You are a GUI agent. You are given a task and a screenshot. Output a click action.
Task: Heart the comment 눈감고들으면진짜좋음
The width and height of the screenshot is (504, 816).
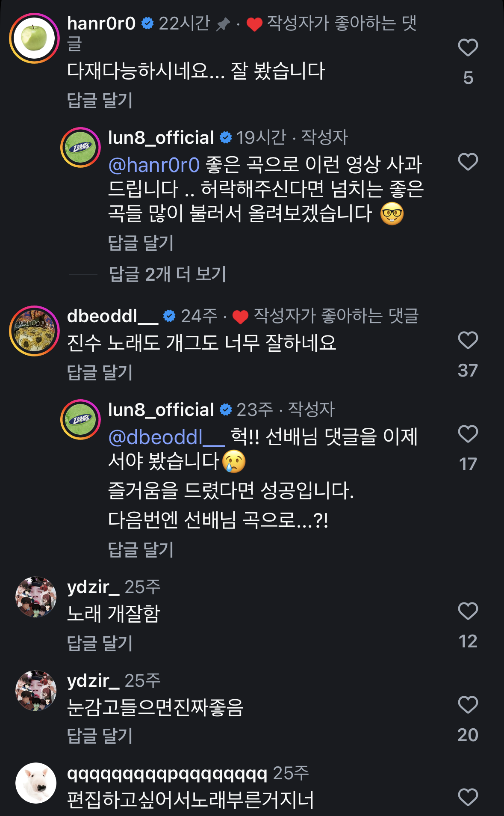click(x=468, y=705)
